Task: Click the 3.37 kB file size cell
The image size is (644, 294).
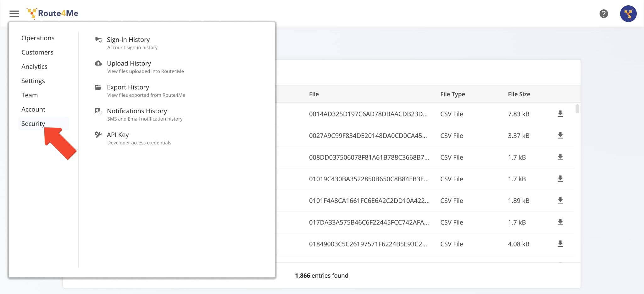Action: coord(519,136)
